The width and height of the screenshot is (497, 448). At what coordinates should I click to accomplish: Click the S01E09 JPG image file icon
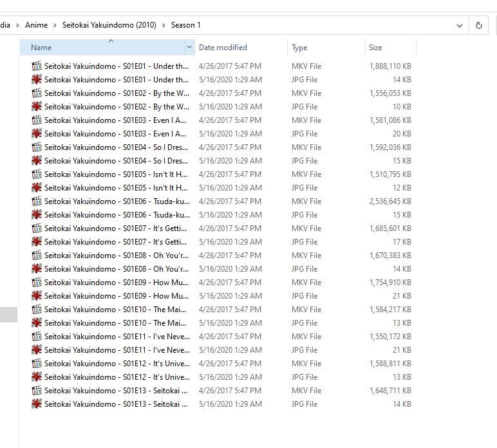coord(37,296)
